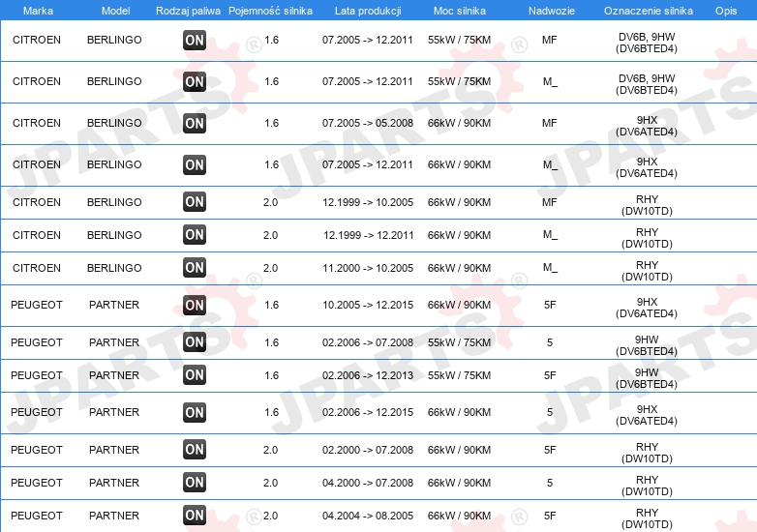The height and width of the screenshot is (532, 757).
Task: Click ON fuel icon for Partner 02.2006->07.2008
Action: (195, 342)
